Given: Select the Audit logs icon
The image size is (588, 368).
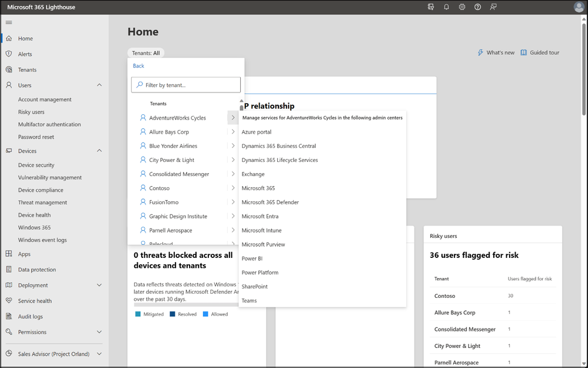Looking at the screenshot, I should pyautogui.click(x=9, y=316).
